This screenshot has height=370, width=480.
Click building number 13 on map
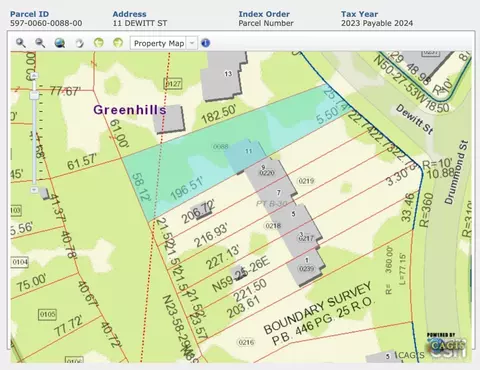[x=228, y=74]
